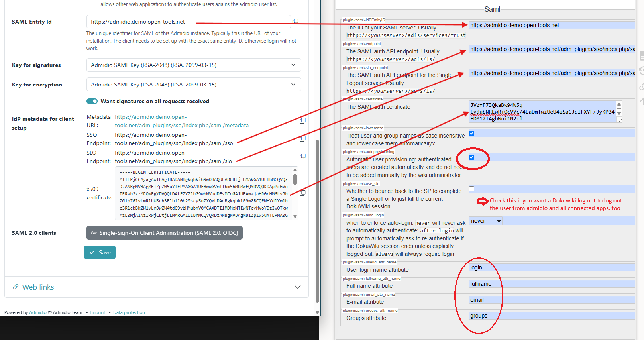
Task: Click the link icon beside Web links
Action: pyautogui.click(x=16, y=287)
